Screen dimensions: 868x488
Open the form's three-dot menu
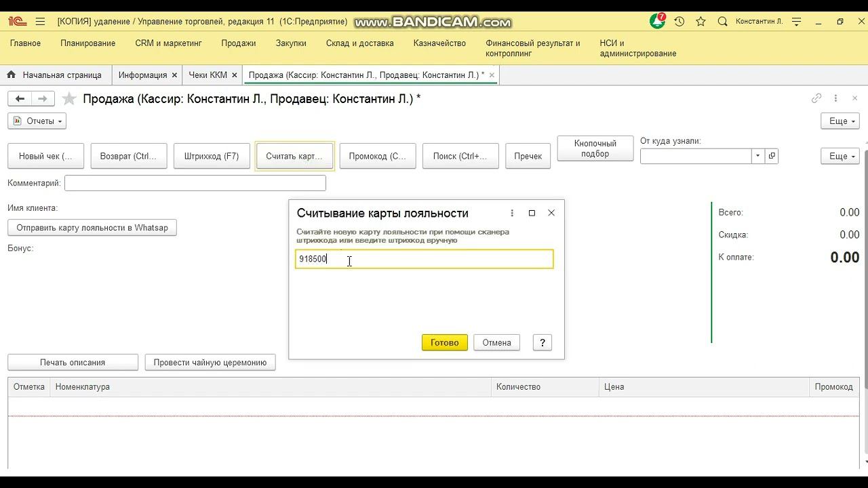point(835,98)
